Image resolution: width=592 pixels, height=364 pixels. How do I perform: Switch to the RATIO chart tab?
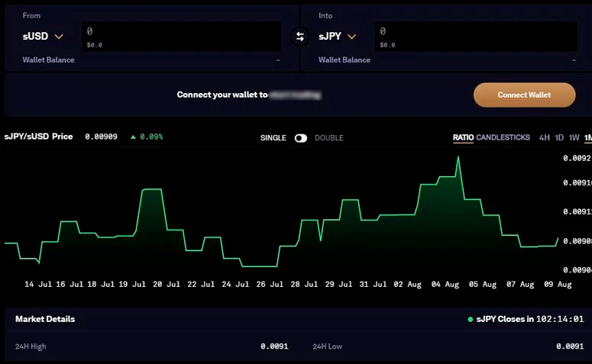(x=463, y=137)
